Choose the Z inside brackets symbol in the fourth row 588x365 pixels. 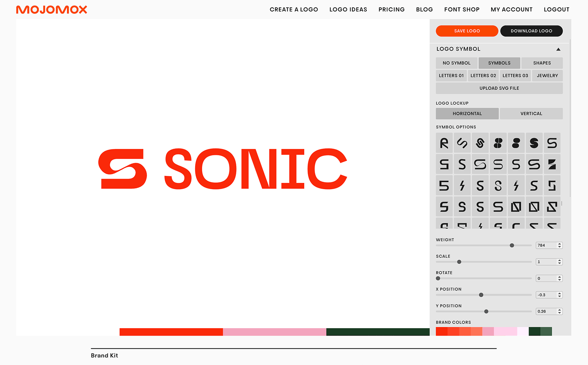pos(552,207)
